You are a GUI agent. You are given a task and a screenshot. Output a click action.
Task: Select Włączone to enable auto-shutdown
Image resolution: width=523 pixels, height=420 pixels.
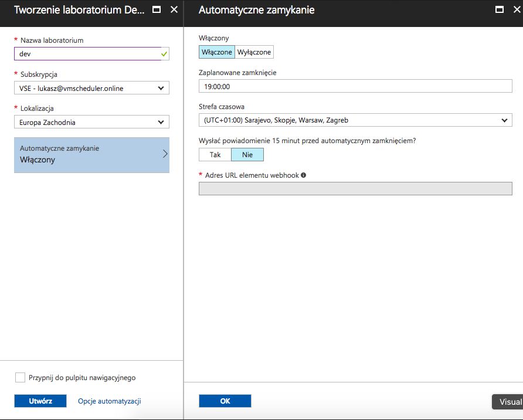(217, 52)
